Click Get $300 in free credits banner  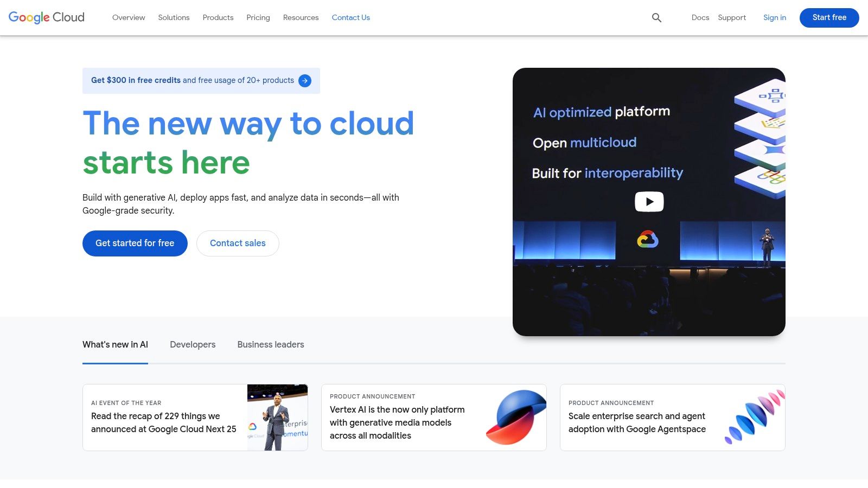201,80
